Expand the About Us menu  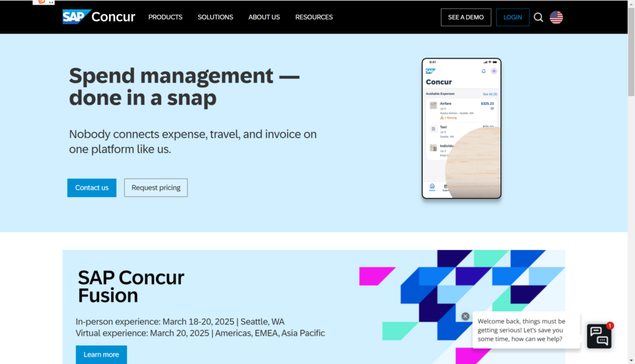click(x=264, y=17)
